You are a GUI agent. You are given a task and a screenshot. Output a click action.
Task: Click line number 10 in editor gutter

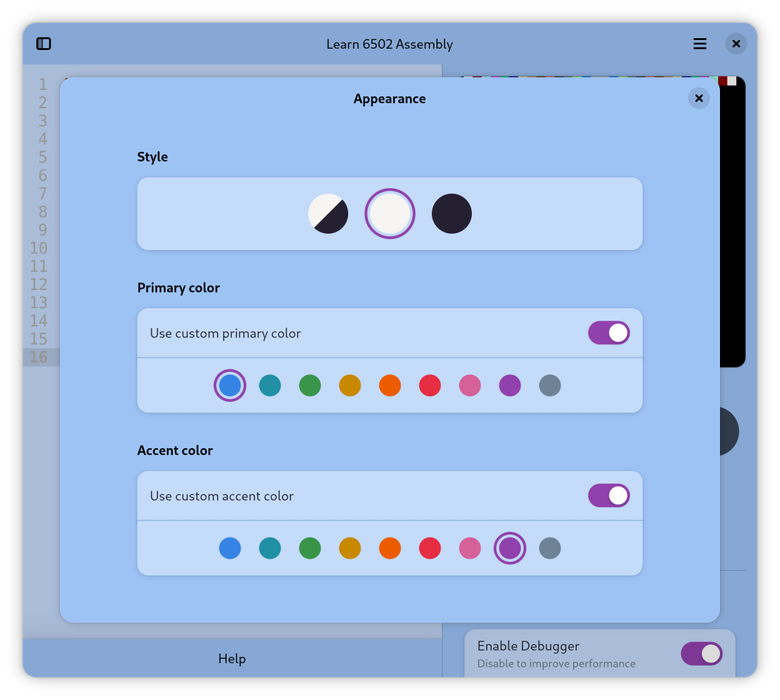[x=39, y=248]
